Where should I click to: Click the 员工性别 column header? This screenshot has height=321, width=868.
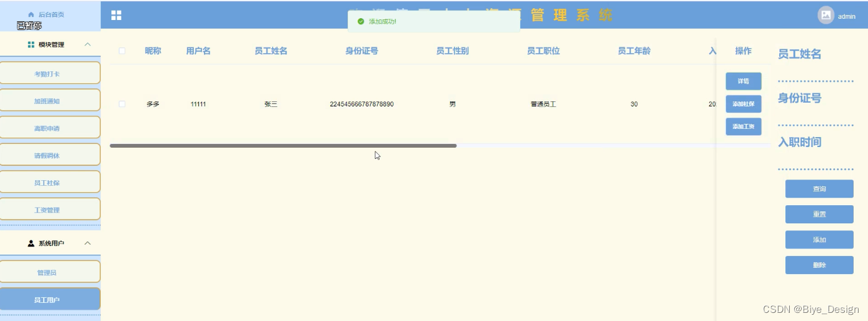point(452,51)
